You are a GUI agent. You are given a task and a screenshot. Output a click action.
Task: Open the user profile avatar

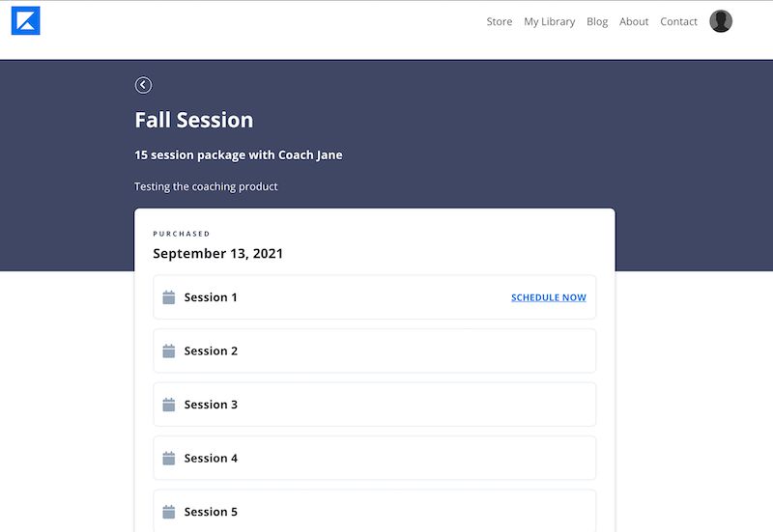coord(721,21)
